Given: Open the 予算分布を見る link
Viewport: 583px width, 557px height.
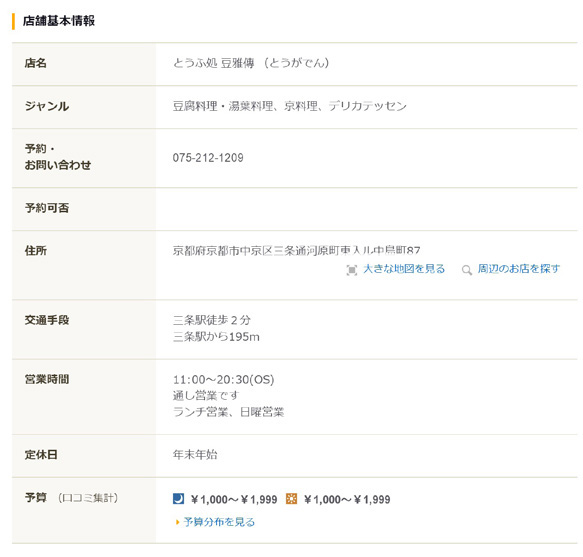Looking at the screenshot, I should [x=219, y=522].
